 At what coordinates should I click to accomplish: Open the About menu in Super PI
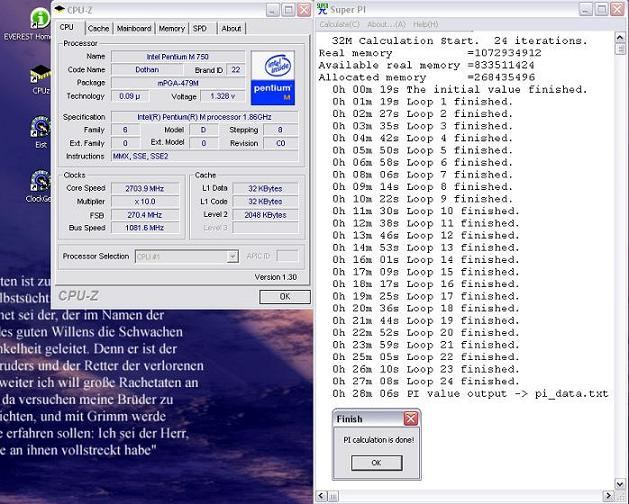pyautogui.click(x=386, y=24)
